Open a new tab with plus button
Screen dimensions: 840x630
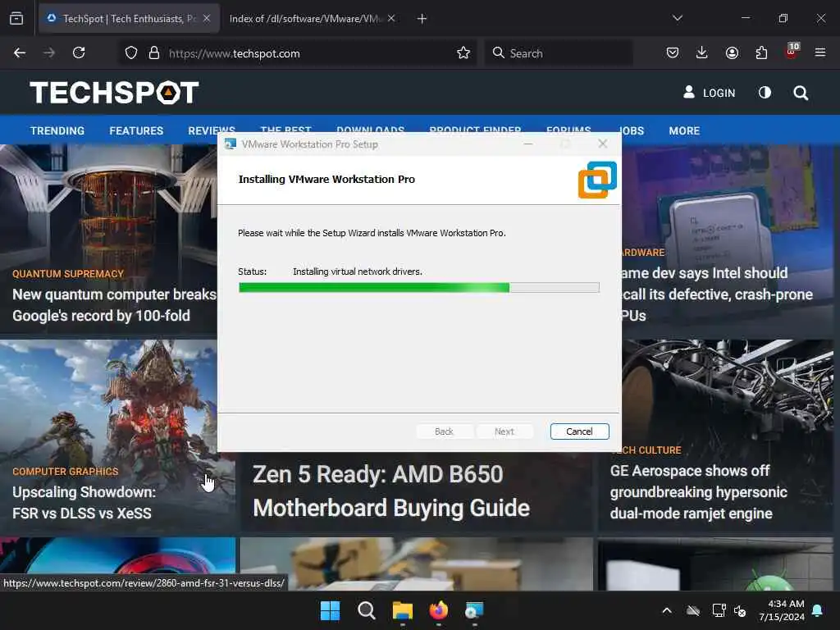tap(422, 19)
